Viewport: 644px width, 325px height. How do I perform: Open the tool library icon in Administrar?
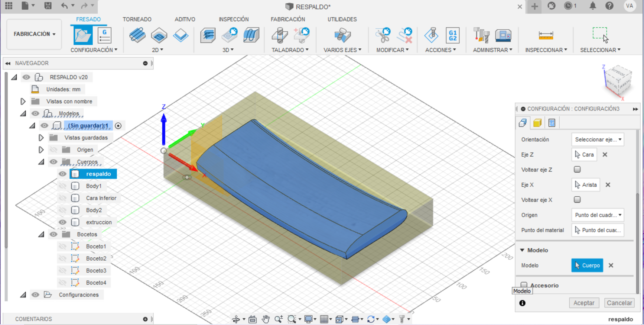(x=481, y=35)
